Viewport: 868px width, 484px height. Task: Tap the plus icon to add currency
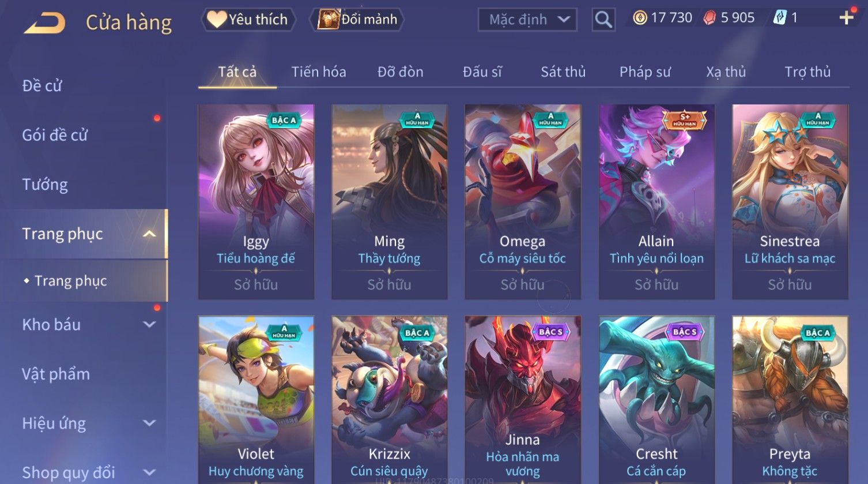click(846, 18)
